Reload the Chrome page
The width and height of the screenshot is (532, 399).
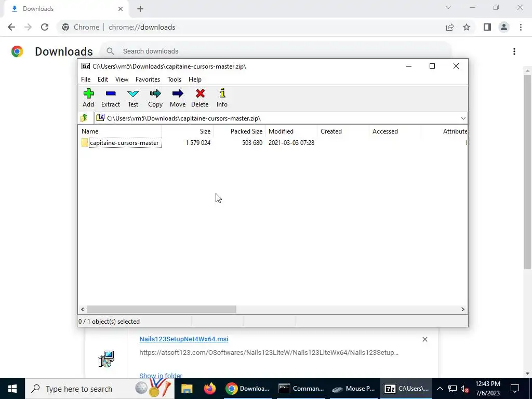click(x=45, y=27)
